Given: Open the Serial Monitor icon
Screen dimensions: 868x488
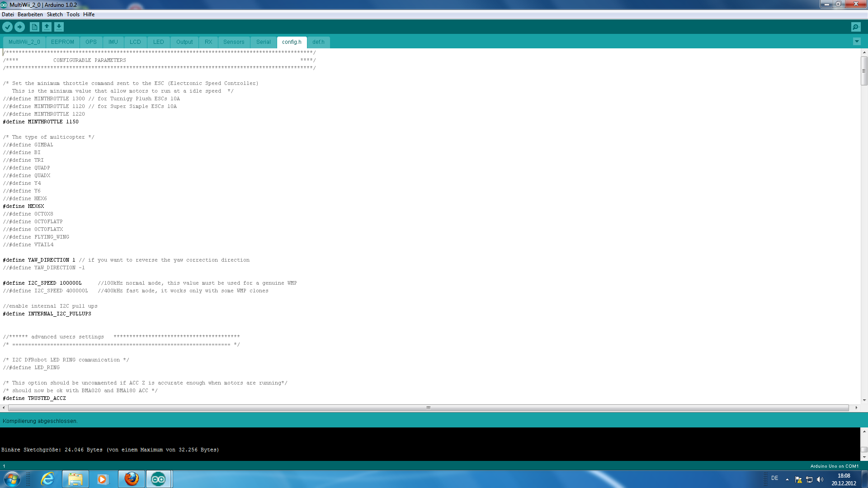Looking at the screenshot, I should pyautogui.click(x=855, y=27).
